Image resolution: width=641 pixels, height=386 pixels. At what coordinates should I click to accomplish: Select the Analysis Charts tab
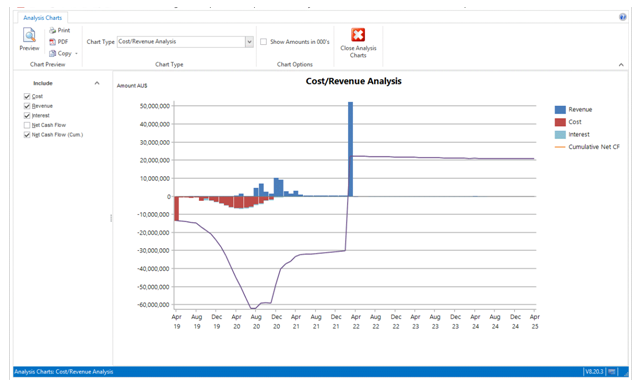tap(43, 18)
